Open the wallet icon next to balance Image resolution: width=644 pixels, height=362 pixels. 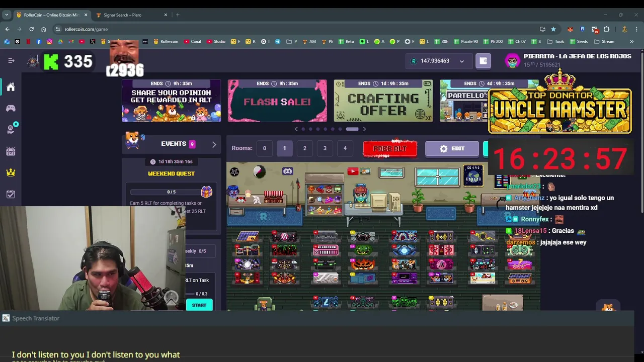(x=483, y=61)
